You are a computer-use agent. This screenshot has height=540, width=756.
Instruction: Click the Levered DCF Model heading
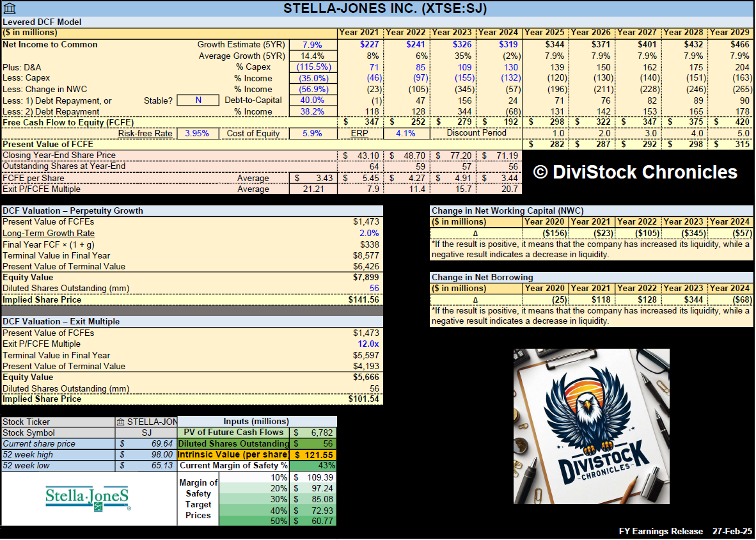tap(42, 22)
